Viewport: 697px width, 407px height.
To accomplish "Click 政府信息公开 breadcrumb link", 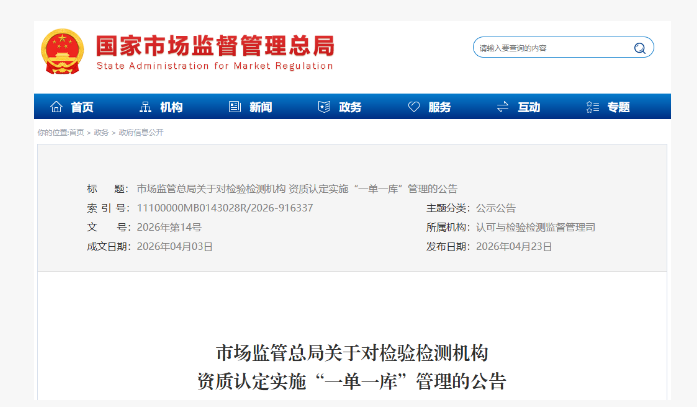I will click(141, 132).
